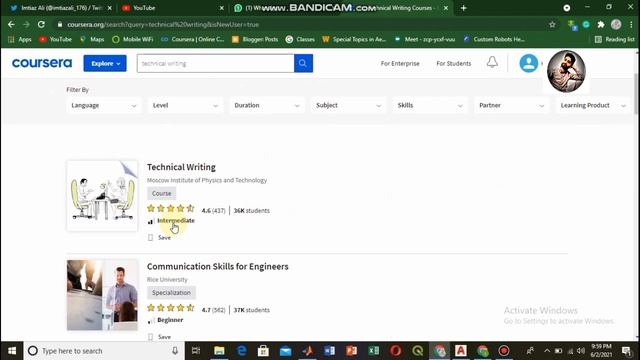Open the Chrome three-dot menu
640x360 pixels.
pos(631,24)
